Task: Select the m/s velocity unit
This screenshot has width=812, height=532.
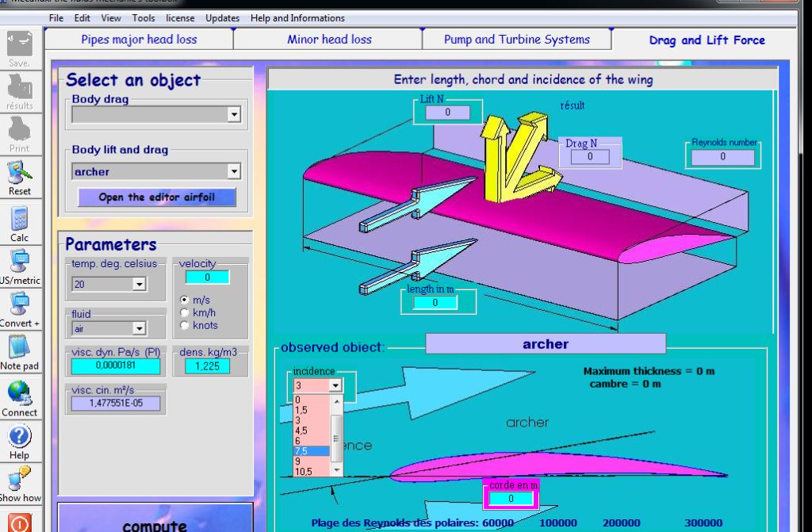Action: [x=186, y=300]
